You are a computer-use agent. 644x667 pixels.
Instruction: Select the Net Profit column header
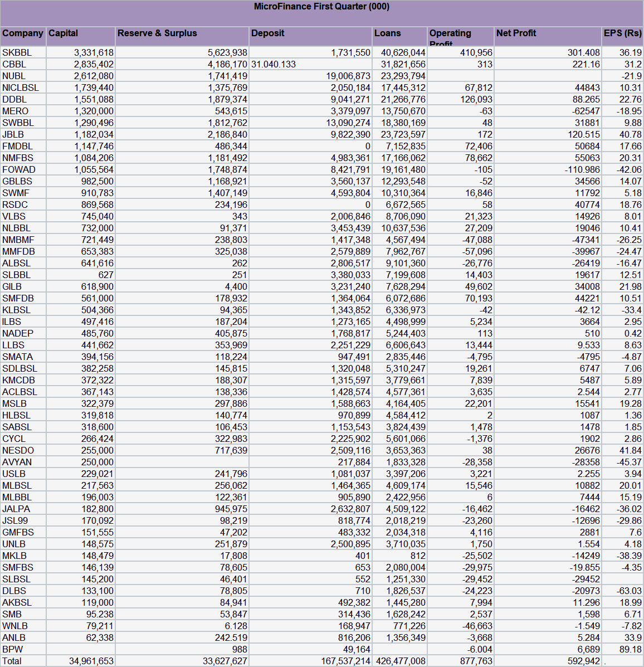click(516, 33)
